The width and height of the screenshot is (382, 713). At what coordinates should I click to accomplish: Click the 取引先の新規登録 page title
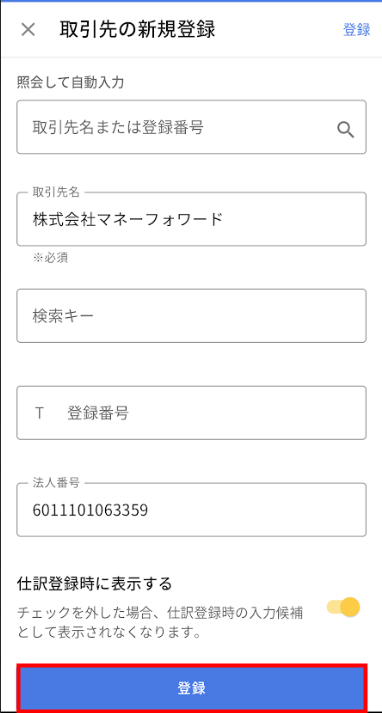coord(137,30)
